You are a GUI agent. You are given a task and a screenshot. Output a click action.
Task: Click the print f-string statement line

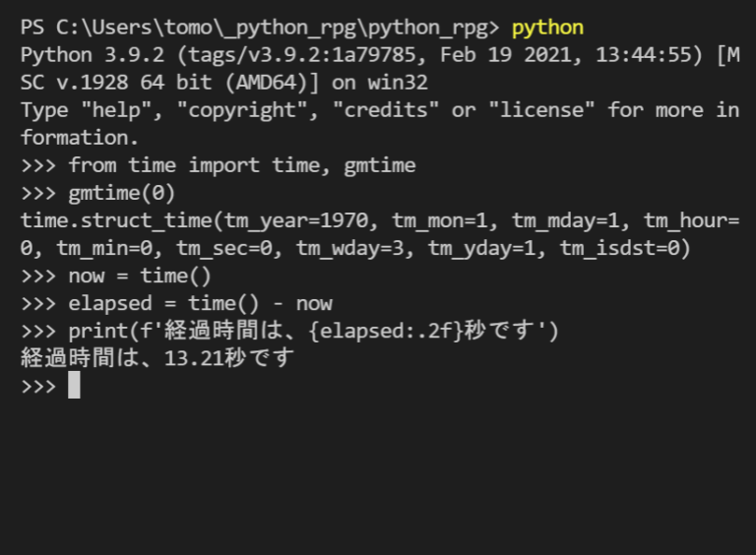click(x=313, y=331)
